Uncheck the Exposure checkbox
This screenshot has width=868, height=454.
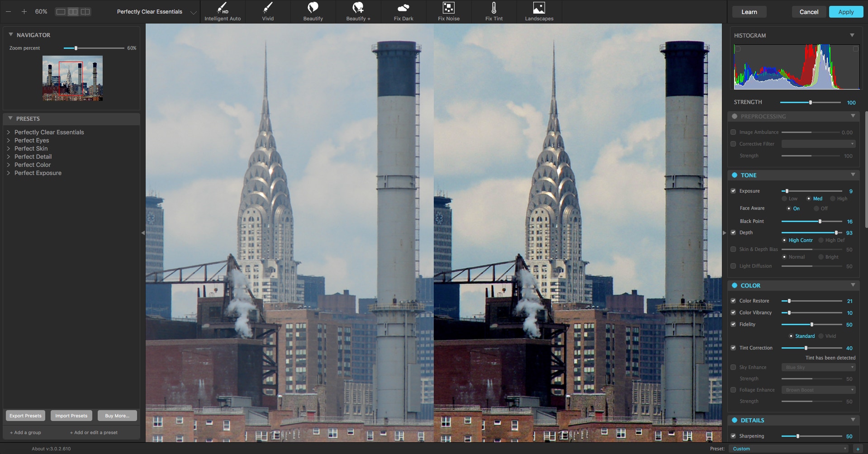pyautogui.click(x=733, y=191)
